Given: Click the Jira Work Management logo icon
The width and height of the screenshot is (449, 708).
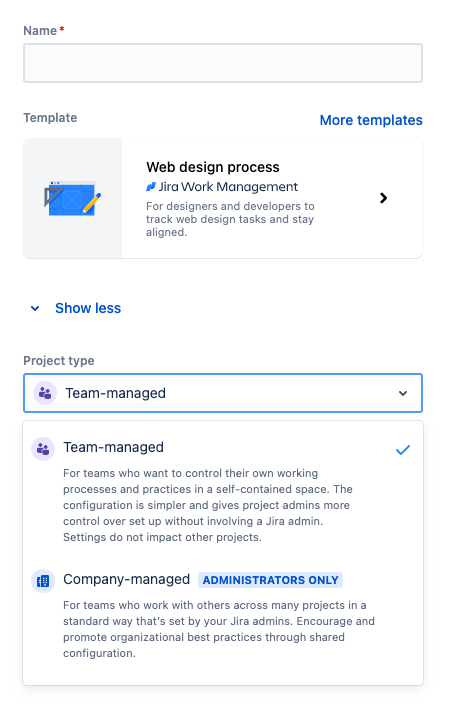Looking at the screenshot, I should coord(151,186).
